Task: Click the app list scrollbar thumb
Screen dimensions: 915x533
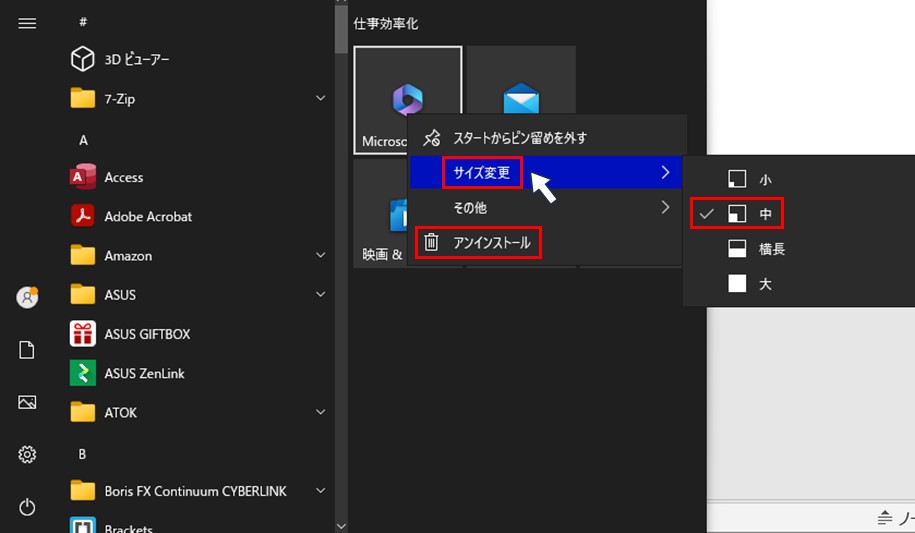Action: coord(341,28)
